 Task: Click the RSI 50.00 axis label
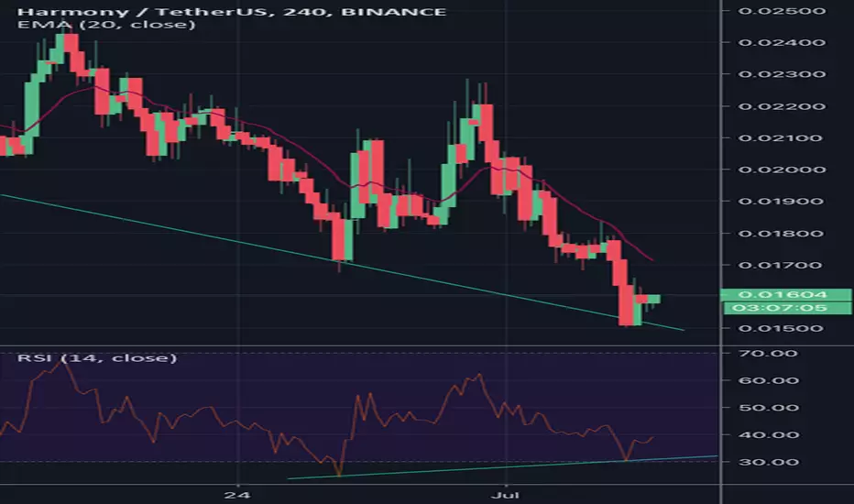pyautogui.click(x=769, y=408)
